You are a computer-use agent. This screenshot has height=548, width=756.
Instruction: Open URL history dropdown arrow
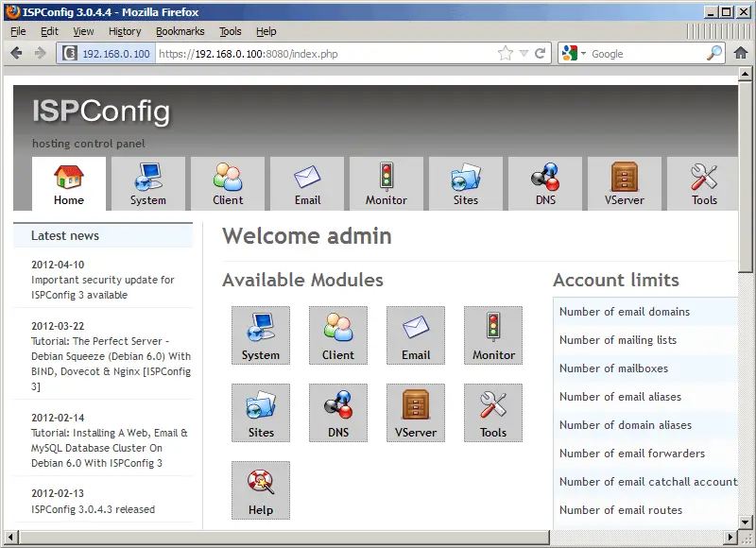pos(524,54)
